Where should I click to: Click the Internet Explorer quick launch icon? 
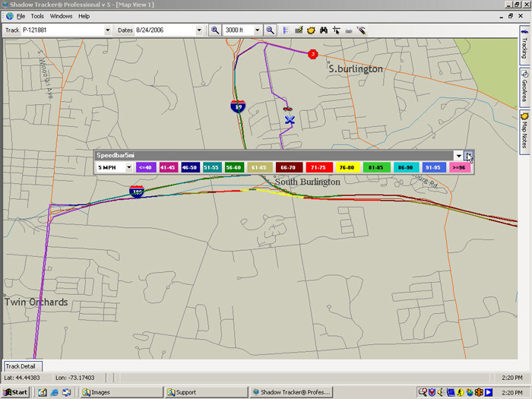(54, 393)
